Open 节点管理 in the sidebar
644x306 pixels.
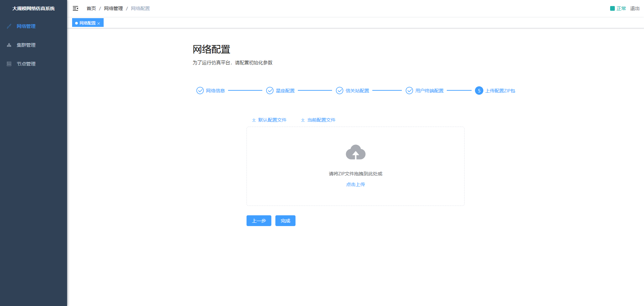26,64
